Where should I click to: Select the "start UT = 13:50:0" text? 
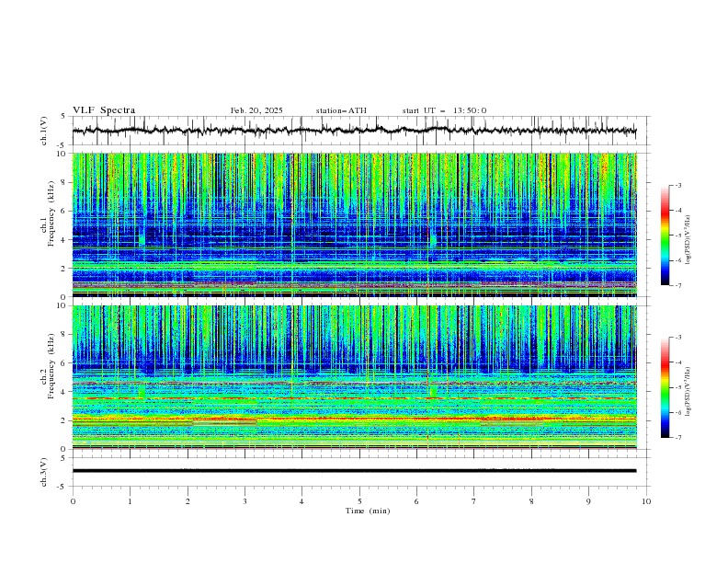tap(444, 110)
